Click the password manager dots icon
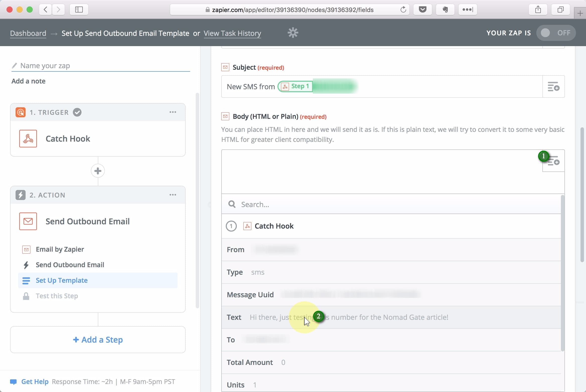Image resolution: width=586 pixels, height=392 pixels. tap(468, 10)
